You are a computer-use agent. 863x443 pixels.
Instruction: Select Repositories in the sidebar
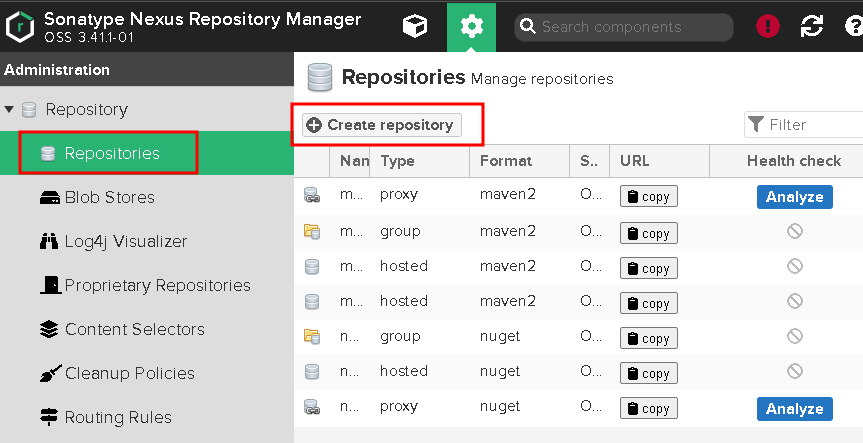[x=147, y=153]
